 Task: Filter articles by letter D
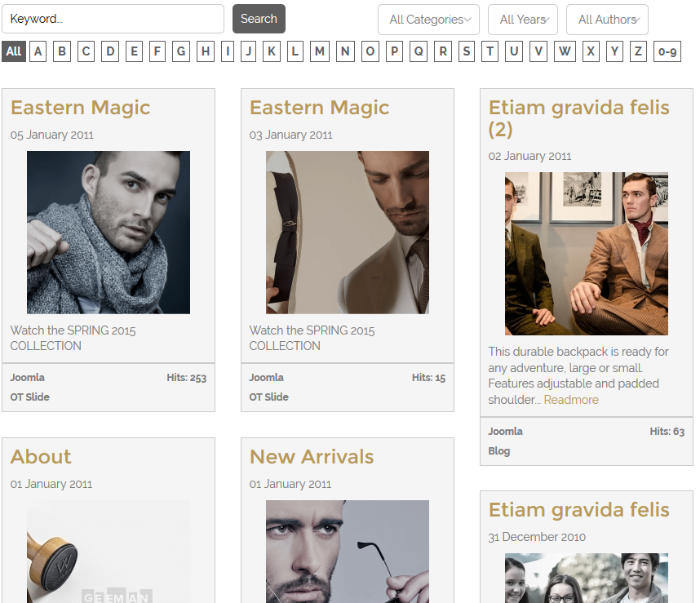[x=110, y=51]
